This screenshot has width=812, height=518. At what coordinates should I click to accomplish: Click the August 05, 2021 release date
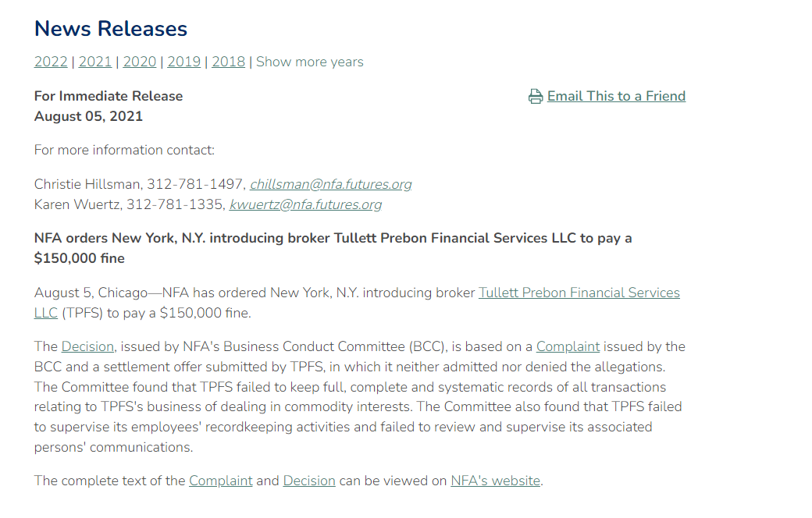point(88,116)
